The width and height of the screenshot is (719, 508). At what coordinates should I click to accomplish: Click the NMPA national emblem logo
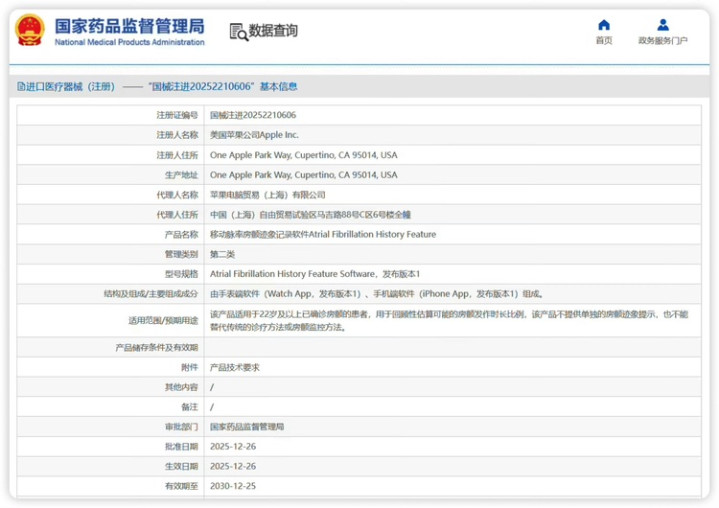30,30
